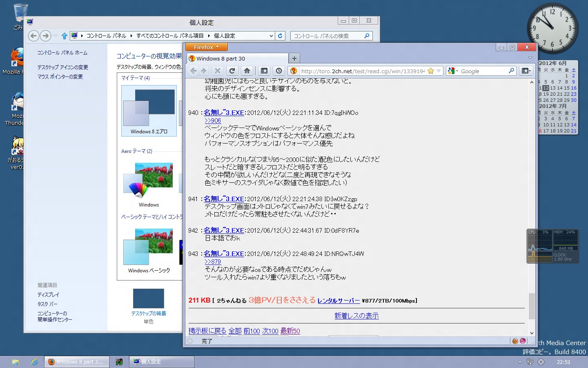Click Firefox home button
The height and width of the screenshot is (368, 588).
click(x=247, y=71)
